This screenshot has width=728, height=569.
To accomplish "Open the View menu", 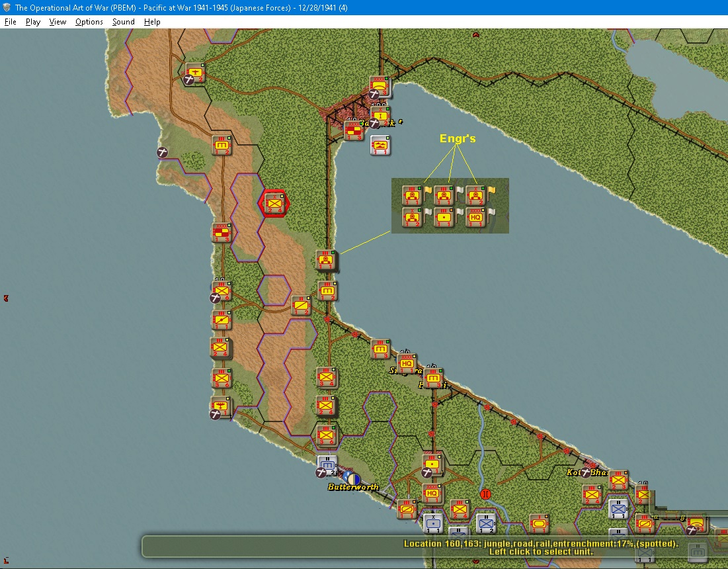I will [x=58, y=22].
